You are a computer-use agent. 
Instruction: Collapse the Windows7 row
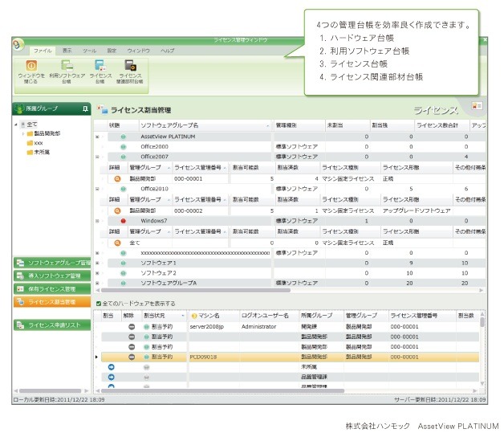97,221
